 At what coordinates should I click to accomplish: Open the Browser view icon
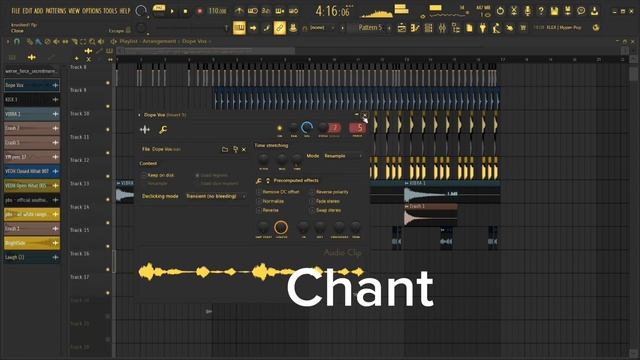tap(456, 28)
